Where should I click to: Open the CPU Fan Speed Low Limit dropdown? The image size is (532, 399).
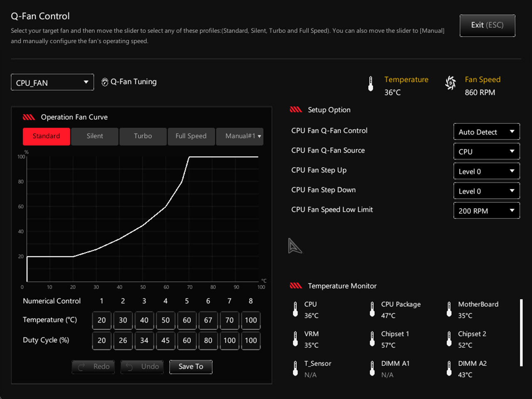487,211
